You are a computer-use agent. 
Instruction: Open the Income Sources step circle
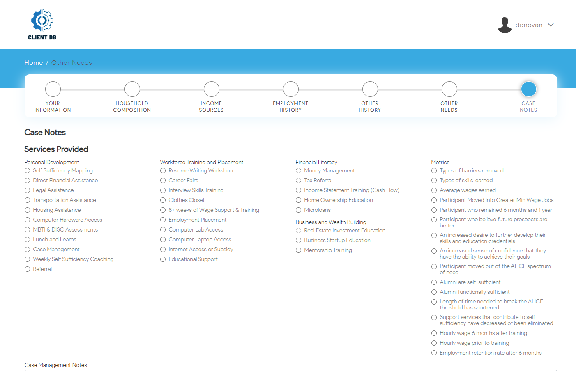(212, 89)
